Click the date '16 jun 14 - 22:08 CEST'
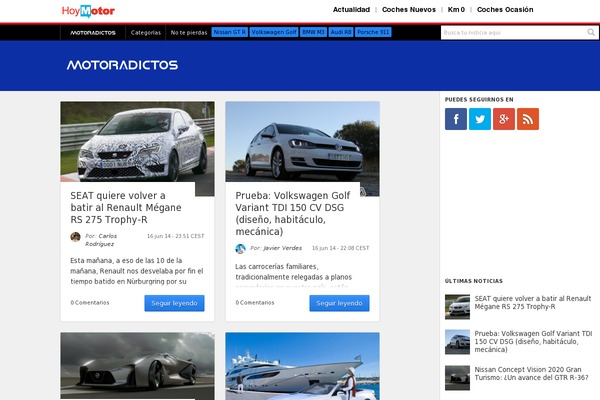 coord(341,248)
